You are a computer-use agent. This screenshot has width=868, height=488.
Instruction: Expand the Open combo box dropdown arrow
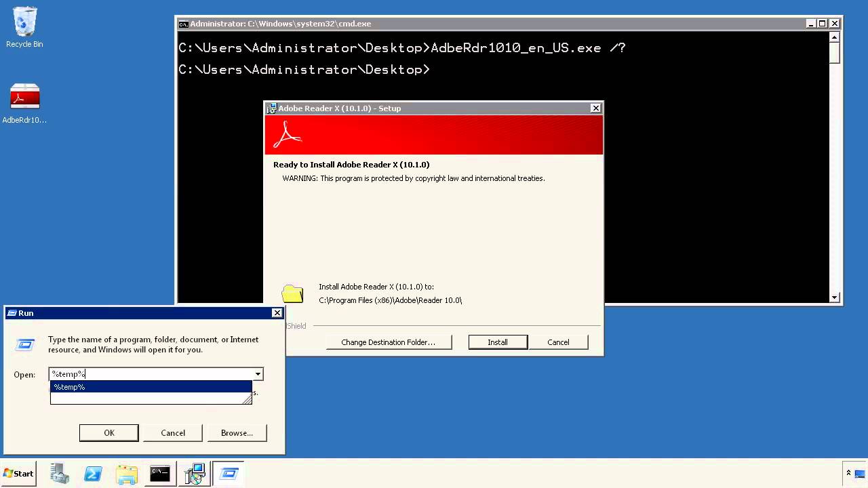[258, 374]
